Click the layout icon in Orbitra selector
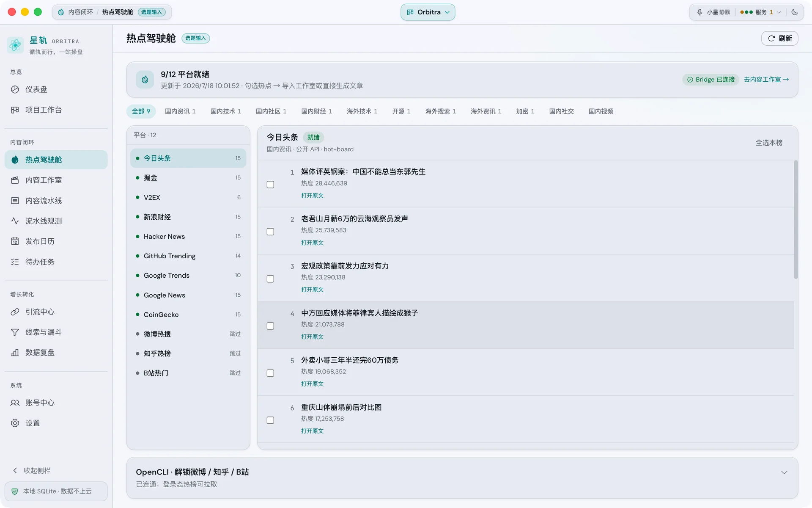This screenshot has height=508, width=812. (x=410, y=12)
